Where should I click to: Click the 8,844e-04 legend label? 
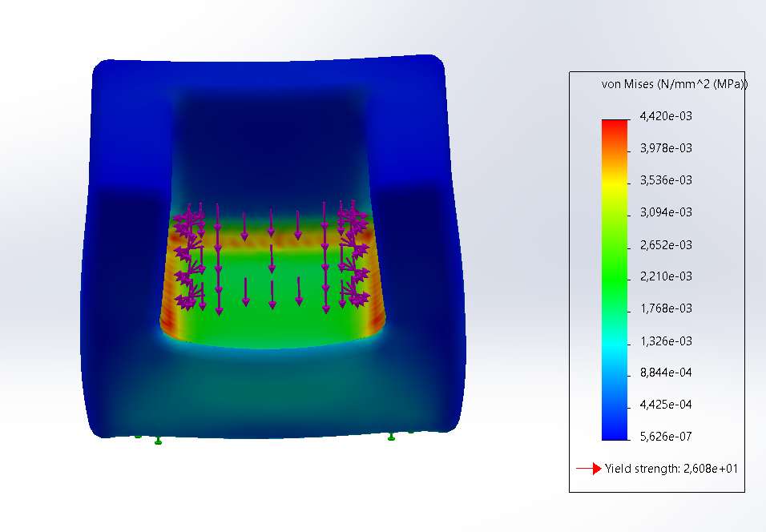click(x=665, y=373)
